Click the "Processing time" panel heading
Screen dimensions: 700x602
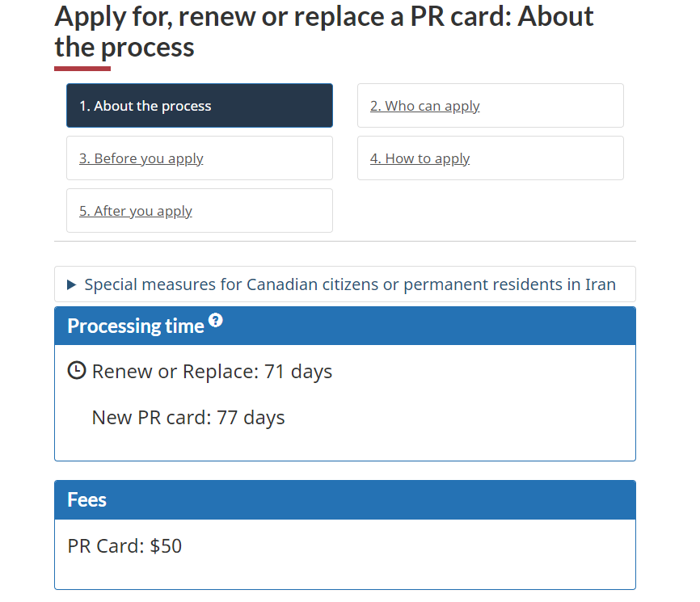136,326
